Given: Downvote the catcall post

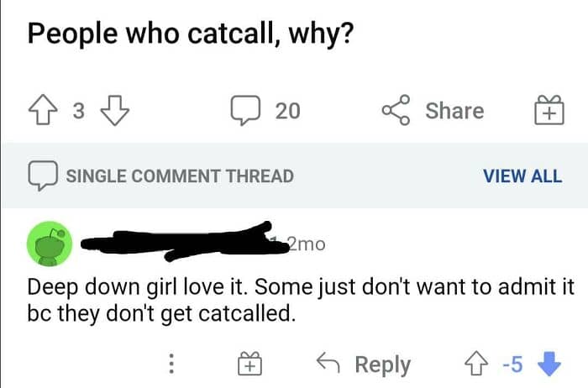Looking at the screenshot, I should point(112,111).
